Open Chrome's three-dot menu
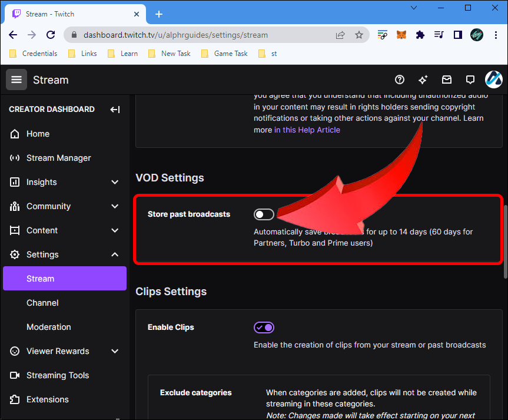The image size is (508, 420). coord(496,35)
